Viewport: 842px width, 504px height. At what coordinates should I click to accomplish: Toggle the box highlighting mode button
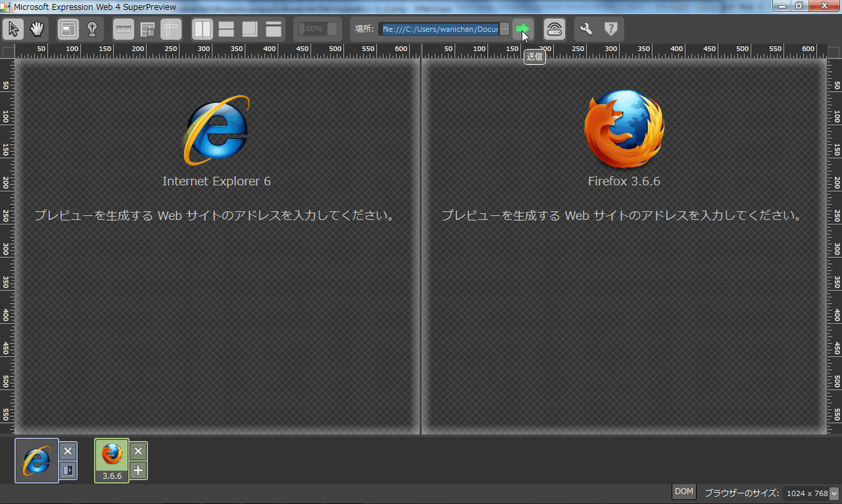point(68,29)
